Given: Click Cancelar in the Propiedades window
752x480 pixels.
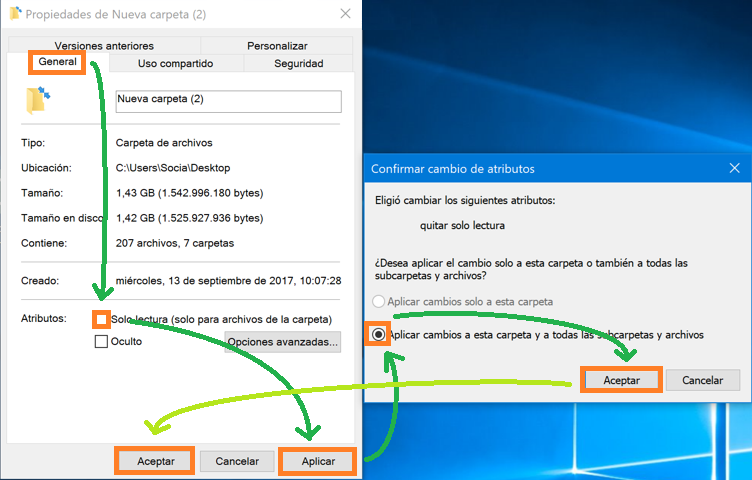Looking at the screenshot, I should tap(237, 461).
